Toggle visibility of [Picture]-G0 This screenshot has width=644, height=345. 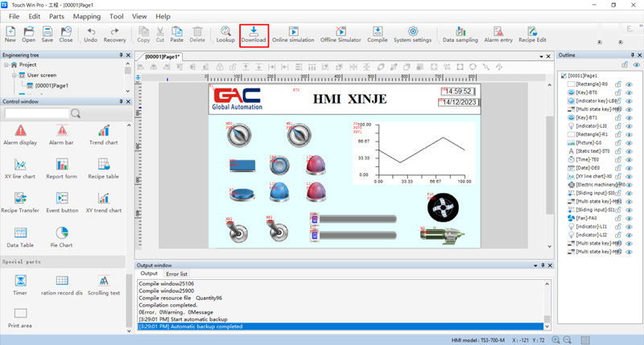tap(629, 142)
